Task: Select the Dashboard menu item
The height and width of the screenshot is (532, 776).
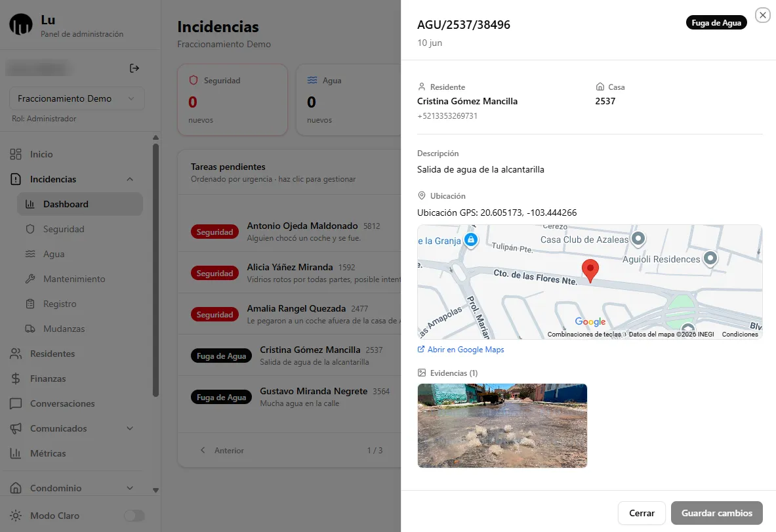Action: [80, 204]
